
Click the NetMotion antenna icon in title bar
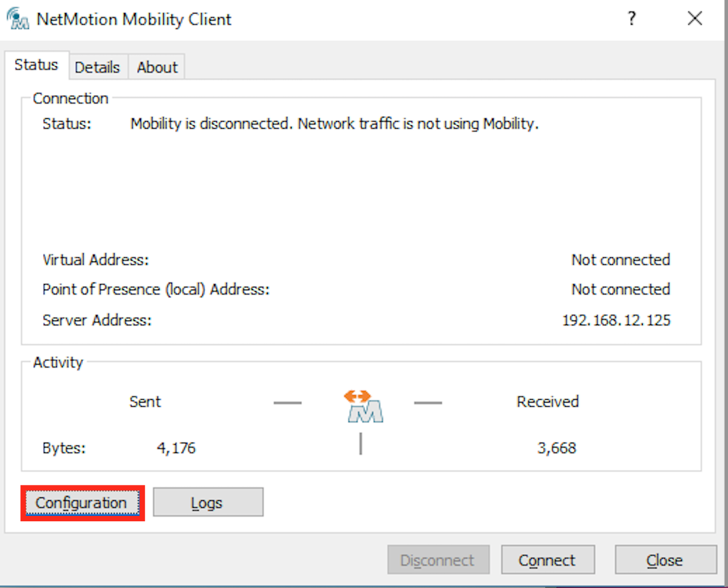(x=18, y=19)
